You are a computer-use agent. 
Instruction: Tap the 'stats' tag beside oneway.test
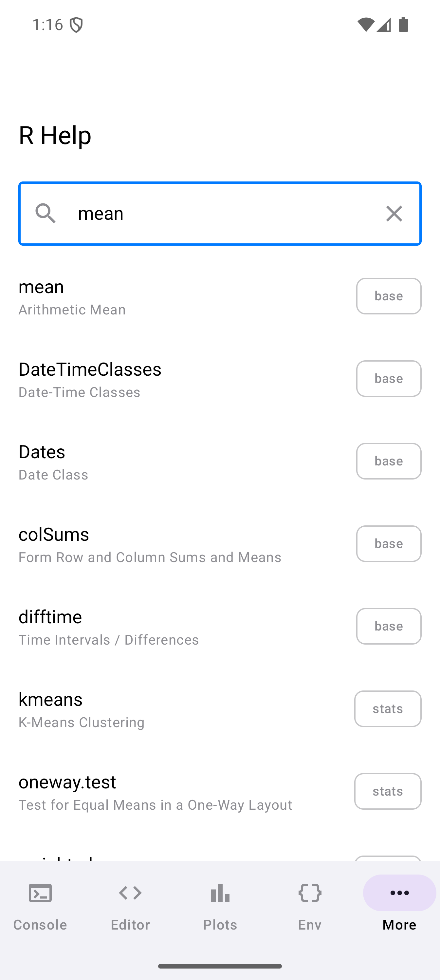tap(388, 791)
